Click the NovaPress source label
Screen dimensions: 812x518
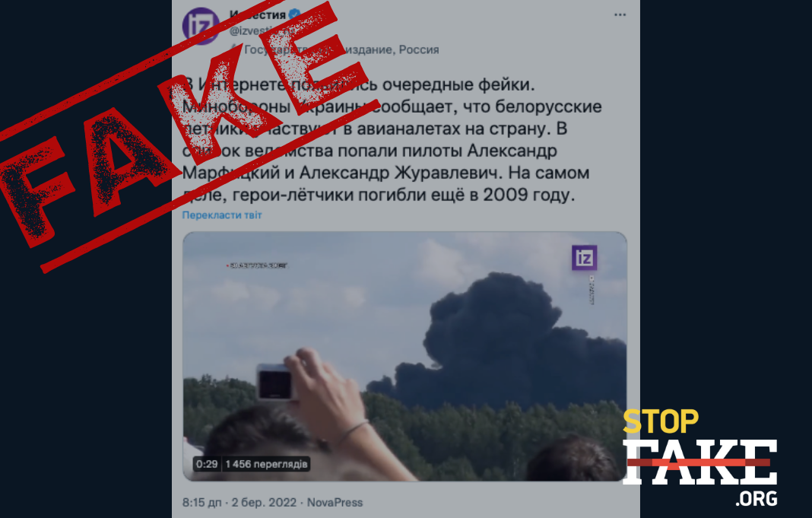click(x=335, y=503)
